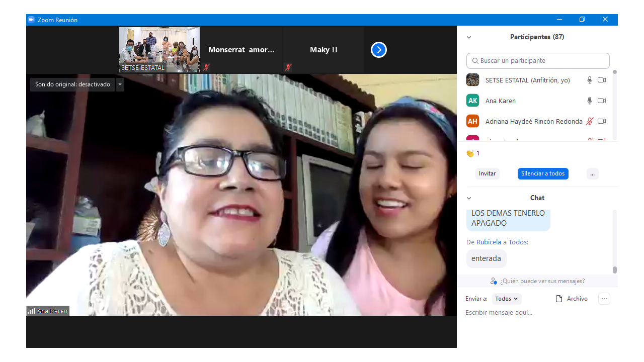Click 'enterada' chat message bubble
The height and width of the screenshot is (362, 644).
coord(486,258)
